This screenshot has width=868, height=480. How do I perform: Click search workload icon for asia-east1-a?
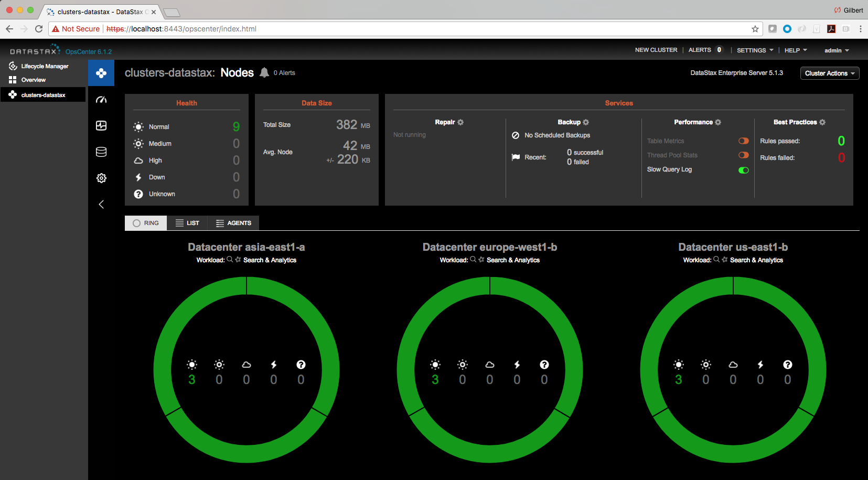230,259
